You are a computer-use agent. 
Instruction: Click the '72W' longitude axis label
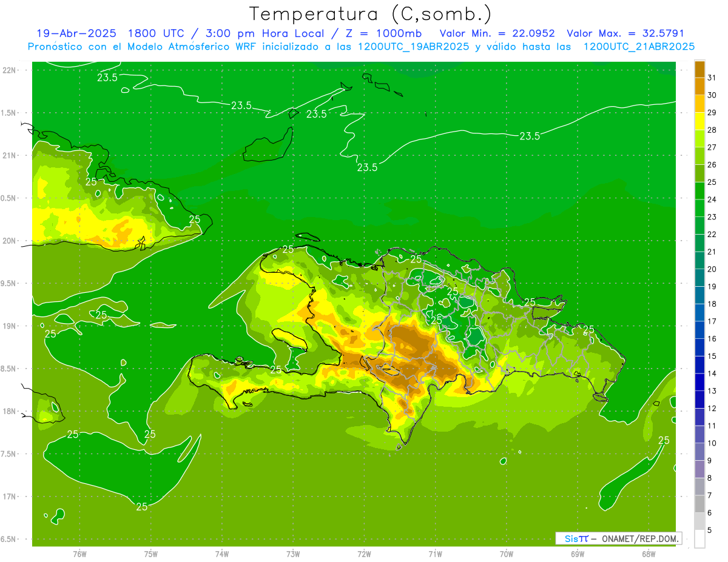364,554
